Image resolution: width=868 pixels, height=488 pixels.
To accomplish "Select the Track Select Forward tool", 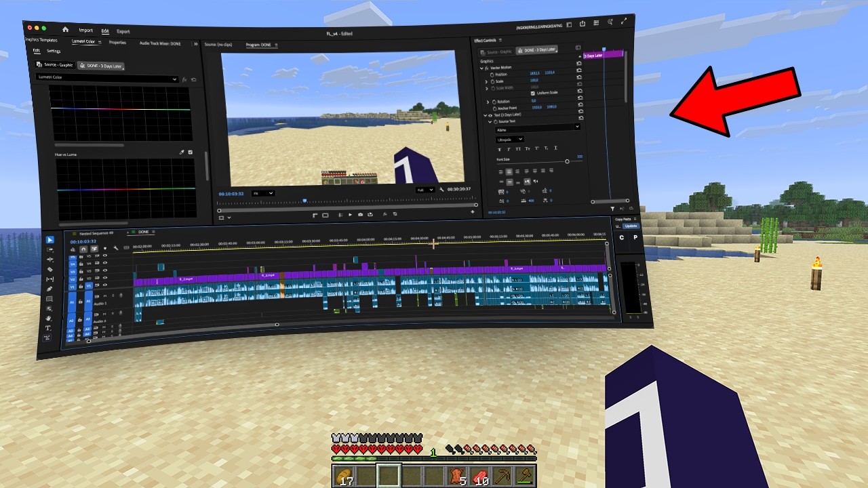I will [x=50, y=249].
